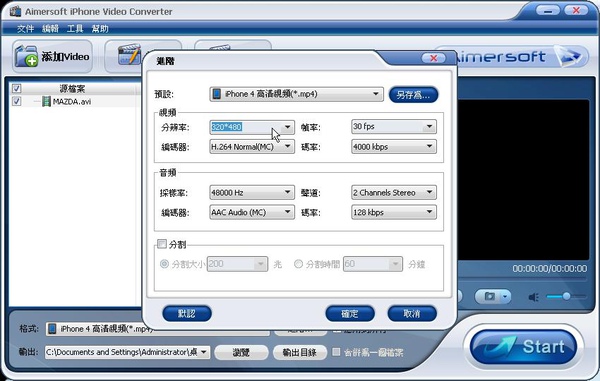Open the 128 kbps audio bitrate dropdown
The width and height of the screenshot is (600, 381).
pyautogui.click(x=394, y=212)
